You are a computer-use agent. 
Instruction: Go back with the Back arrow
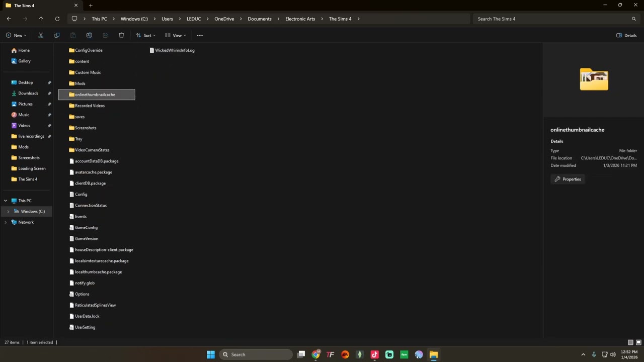point(9,19)
